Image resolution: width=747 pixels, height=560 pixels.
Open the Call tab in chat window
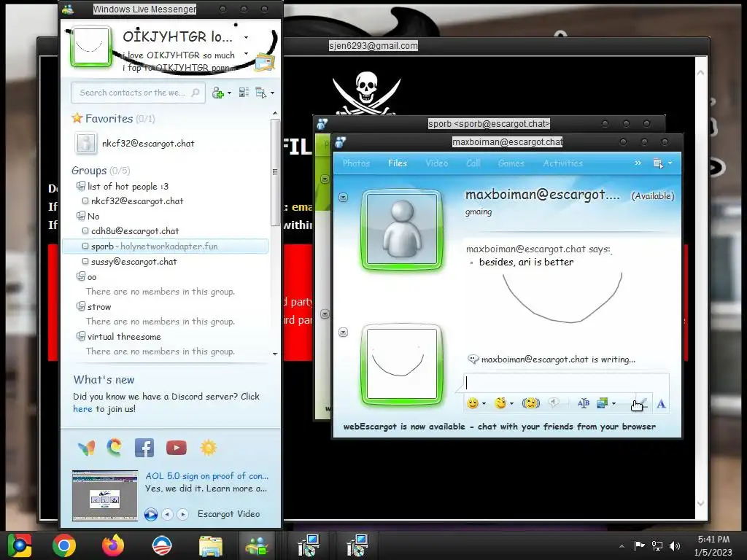(x=473, y=163)
